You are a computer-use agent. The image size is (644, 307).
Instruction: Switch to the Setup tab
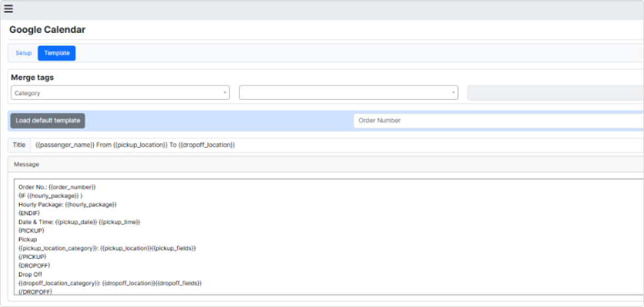(23, 53)
